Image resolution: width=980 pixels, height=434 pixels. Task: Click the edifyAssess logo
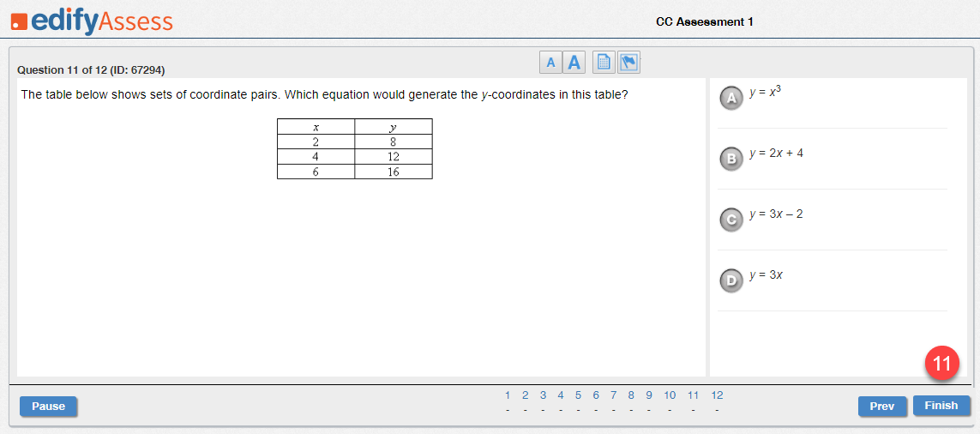coord(91,22)
